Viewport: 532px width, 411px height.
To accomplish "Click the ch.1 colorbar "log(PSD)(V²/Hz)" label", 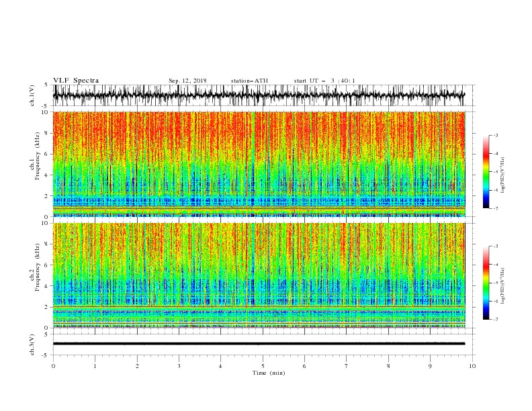I will [503, 175].
